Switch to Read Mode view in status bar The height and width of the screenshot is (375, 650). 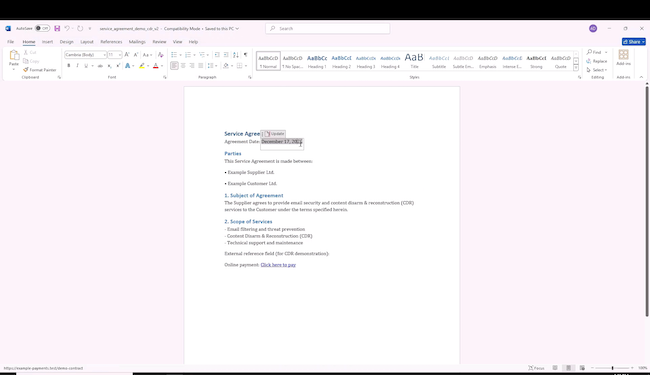pos(555,368)
